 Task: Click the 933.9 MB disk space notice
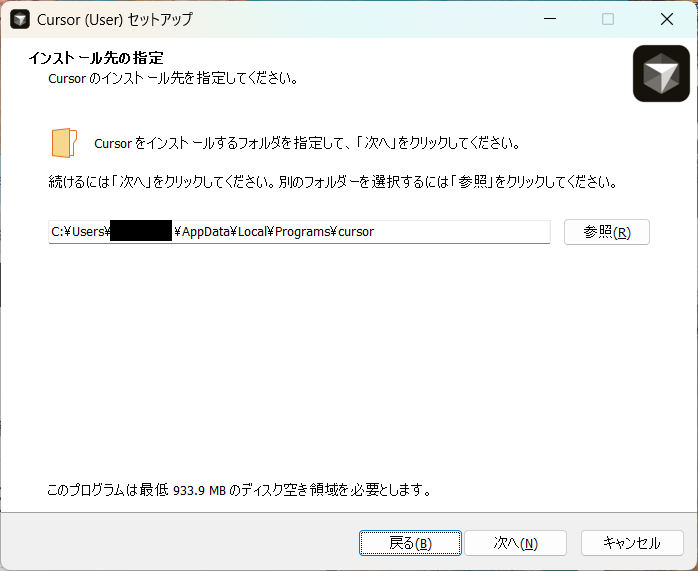point(240,491)
